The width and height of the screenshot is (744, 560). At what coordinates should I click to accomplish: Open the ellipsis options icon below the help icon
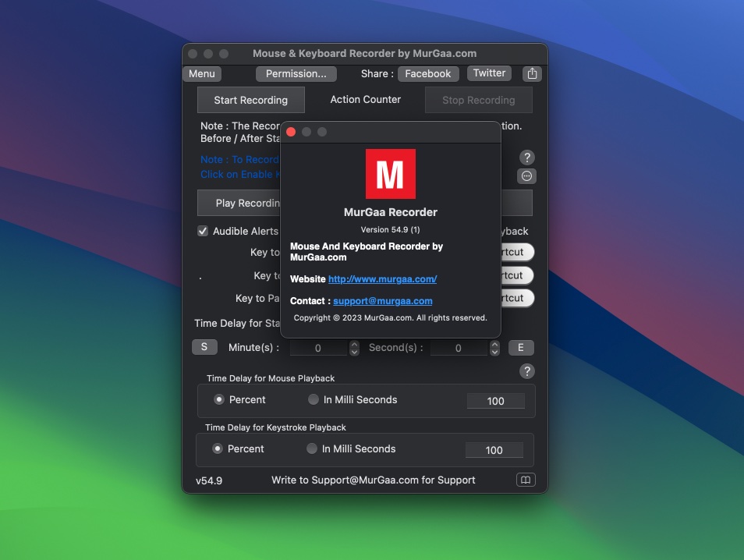[527, 175]
